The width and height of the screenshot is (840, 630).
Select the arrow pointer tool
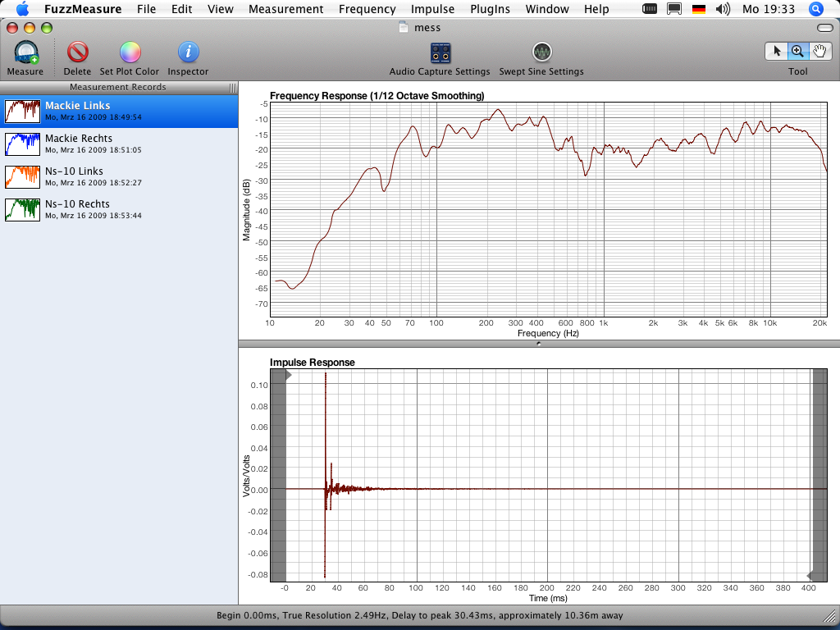pos(776,51)
